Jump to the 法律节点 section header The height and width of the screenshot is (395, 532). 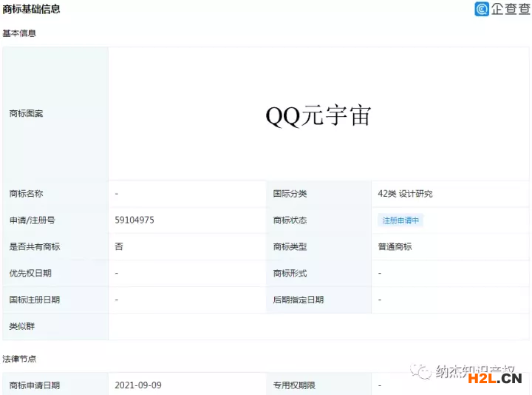point(19,359)
